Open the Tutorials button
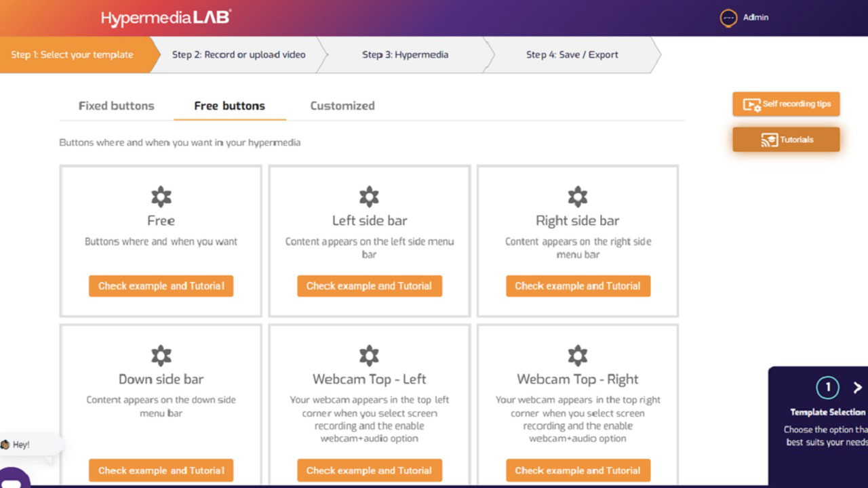 [x=786, y=140]
